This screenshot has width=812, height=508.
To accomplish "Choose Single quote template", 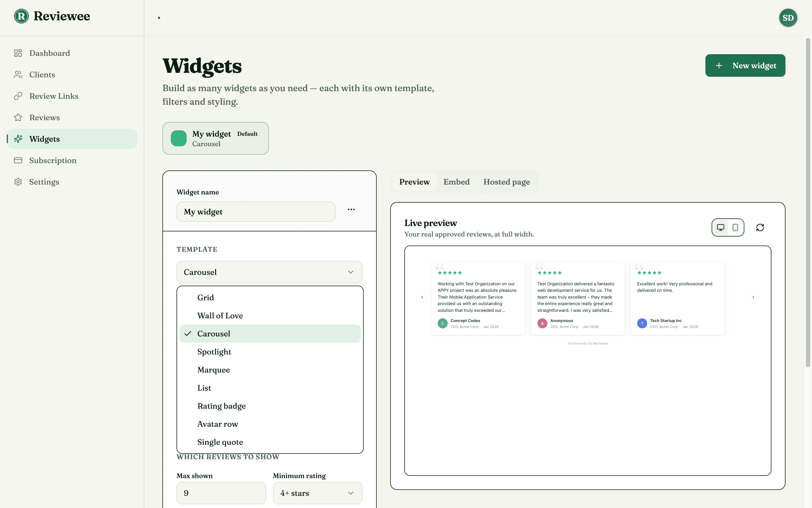I will pyautogui.click(x=270, y=442).
